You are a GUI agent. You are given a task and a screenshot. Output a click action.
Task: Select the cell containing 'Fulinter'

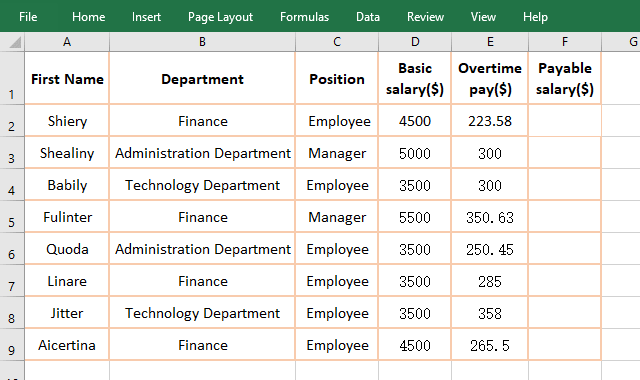point(67,217)
